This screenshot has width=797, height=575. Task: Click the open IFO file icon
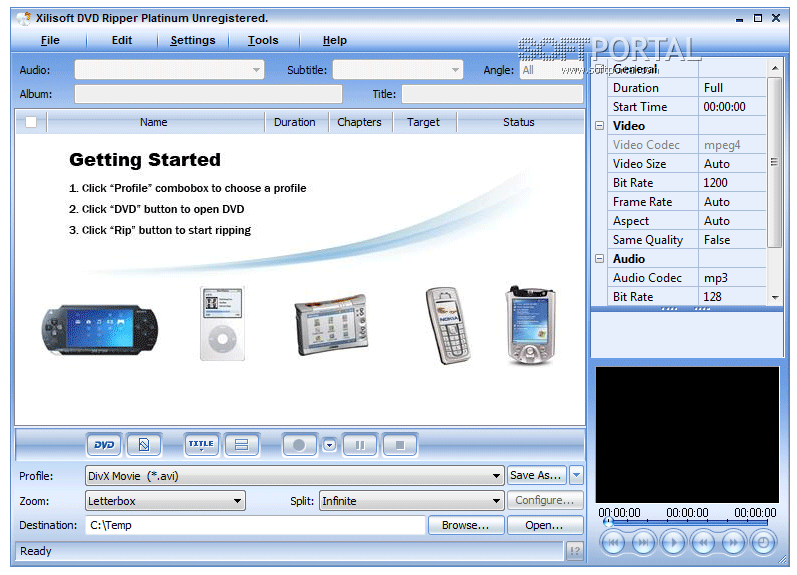[x=144, y=445]
